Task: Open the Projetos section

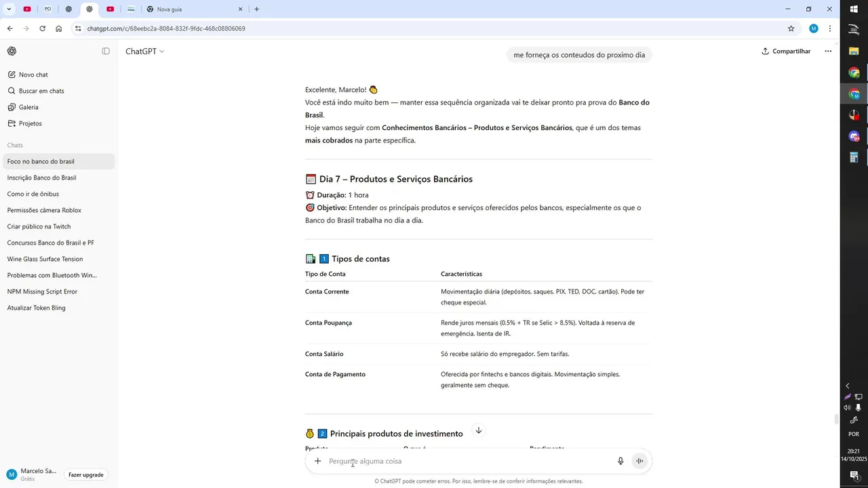Action: coord(58,123)
